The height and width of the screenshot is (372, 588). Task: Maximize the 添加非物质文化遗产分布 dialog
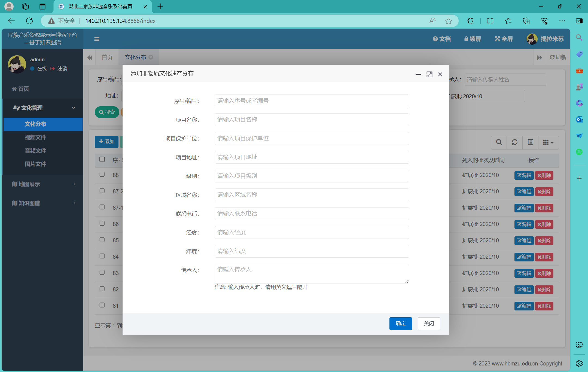(x=429, y=74)
